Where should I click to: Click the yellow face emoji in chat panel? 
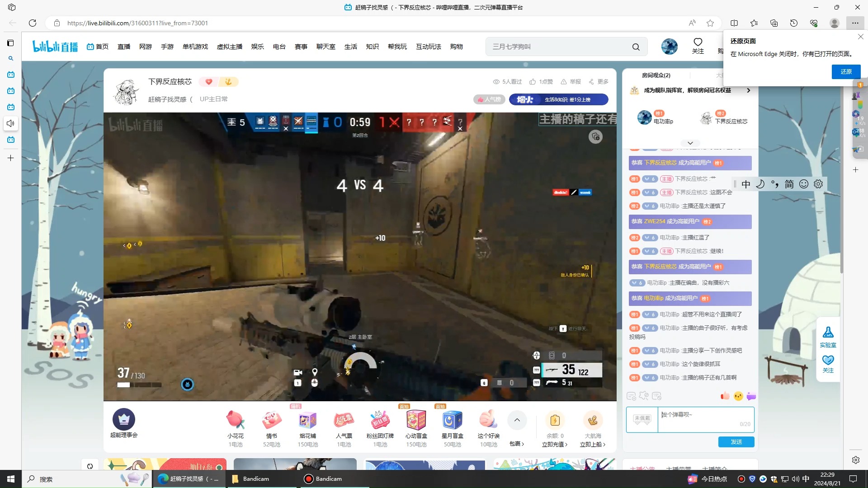[738, 396]
